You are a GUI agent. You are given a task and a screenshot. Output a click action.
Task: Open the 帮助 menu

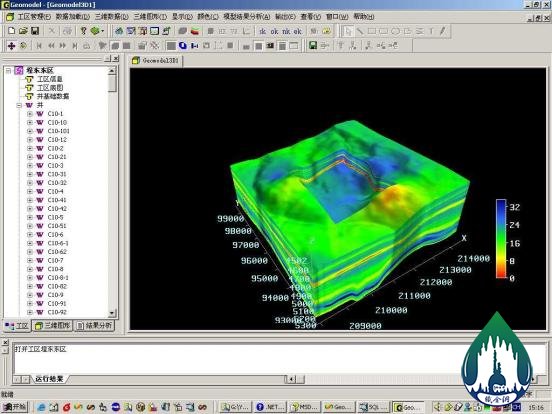coord(364,17)
